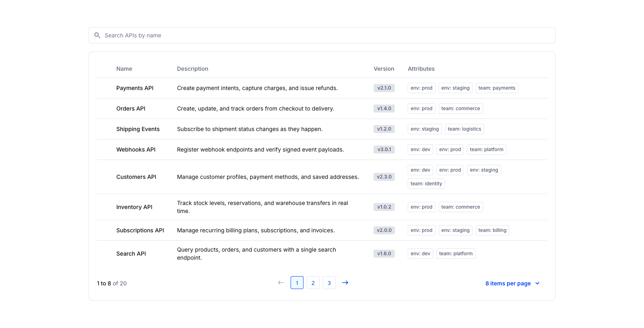Click the team: payments tag
This screenshot has height=328, width=644.
click(x=497, y=88)
